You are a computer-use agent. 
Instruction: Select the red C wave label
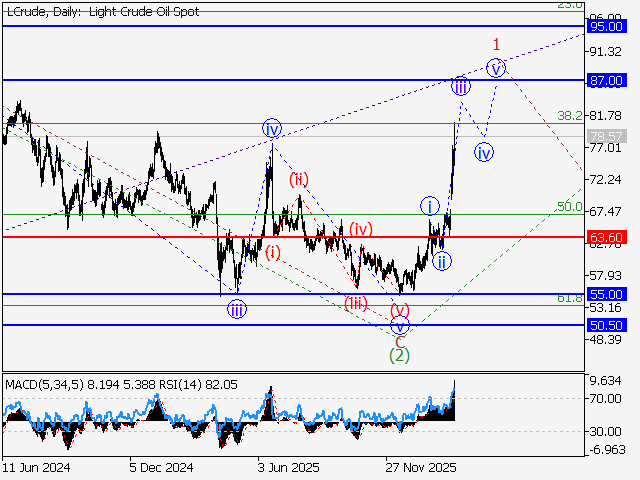click(399, 341)
